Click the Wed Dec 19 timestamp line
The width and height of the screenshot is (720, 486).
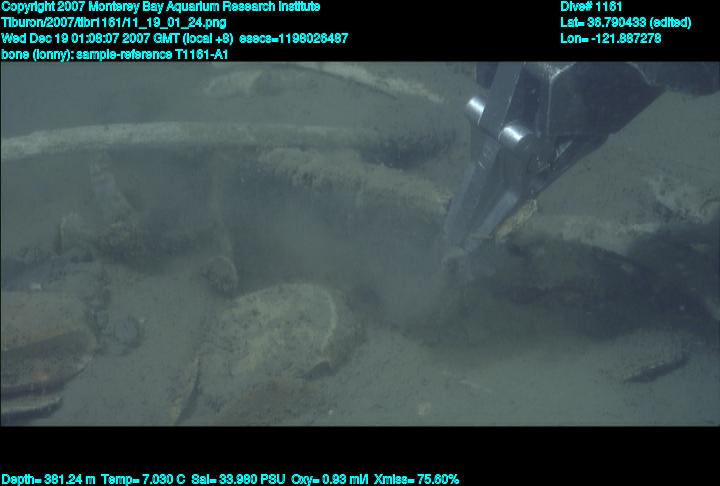pos(118,38)
